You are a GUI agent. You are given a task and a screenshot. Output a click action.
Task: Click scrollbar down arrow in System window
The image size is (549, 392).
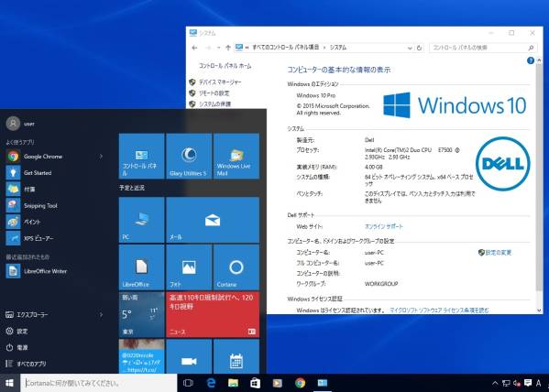pos(539,310)
